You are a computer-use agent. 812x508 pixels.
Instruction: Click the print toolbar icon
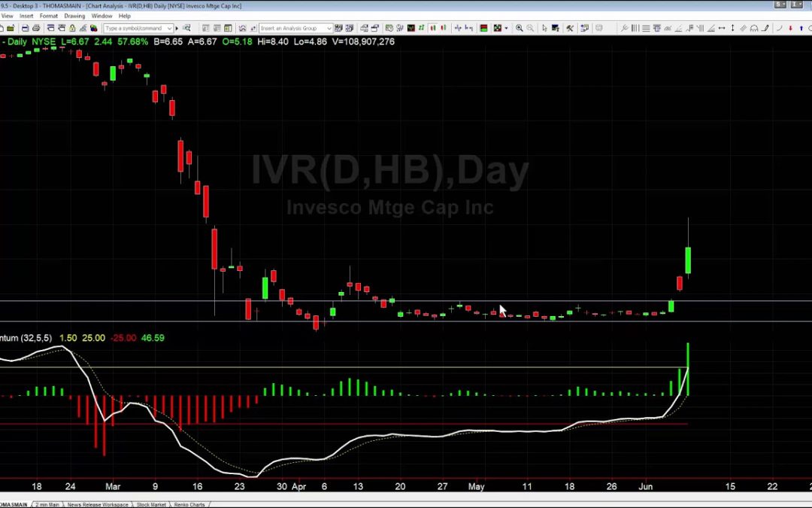coord(36,28)
